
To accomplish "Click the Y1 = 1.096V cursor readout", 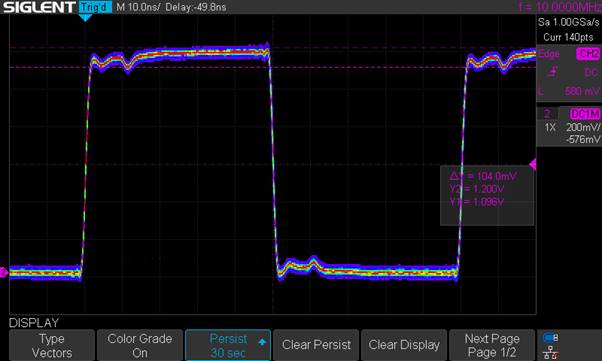I will tap(476, 202).
